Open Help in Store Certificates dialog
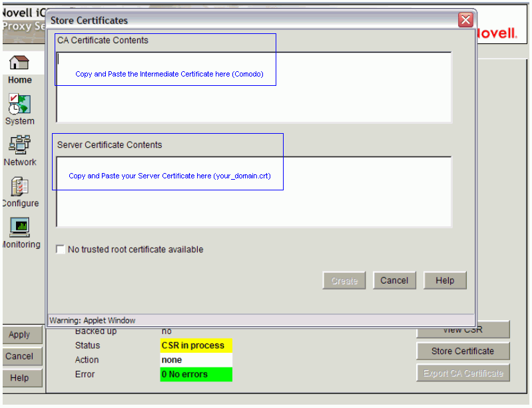The width and height of the screenshot is (532, 408). (445, 281)
